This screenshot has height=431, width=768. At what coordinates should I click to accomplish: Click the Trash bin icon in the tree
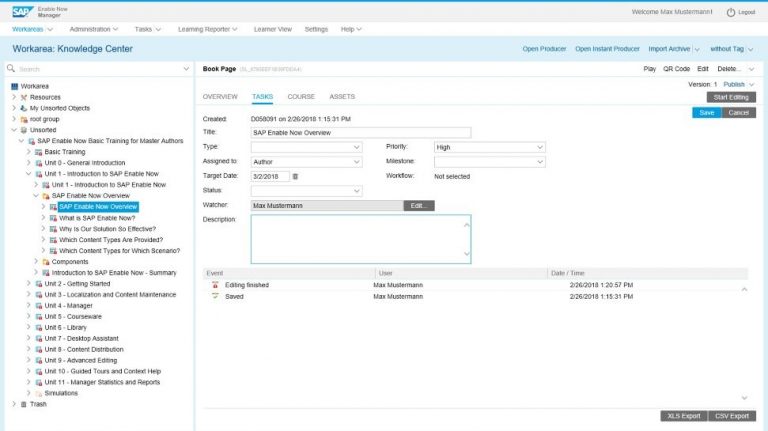tap(23, 404)
